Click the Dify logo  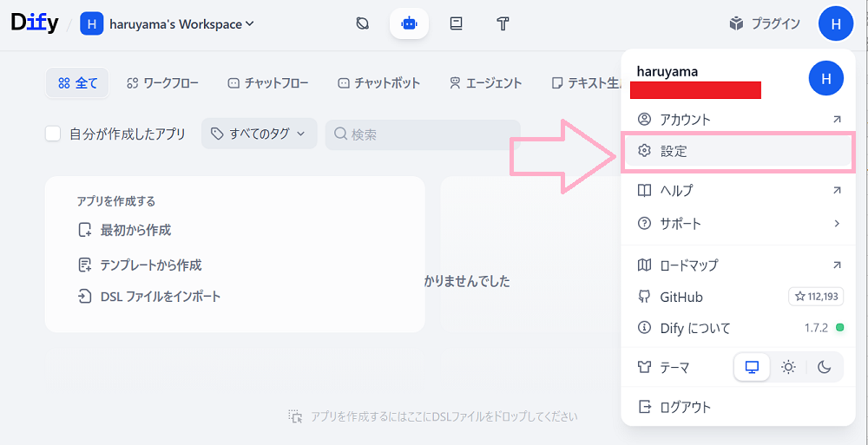point(35,23)
